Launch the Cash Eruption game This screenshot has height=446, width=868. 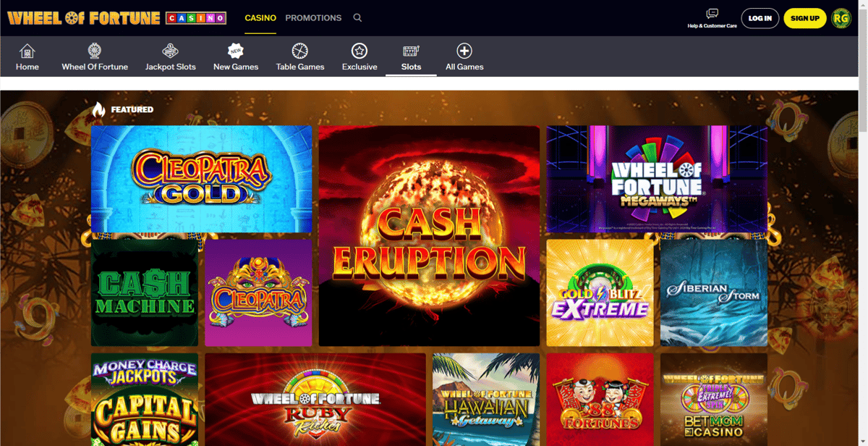[x=429, y=236]
